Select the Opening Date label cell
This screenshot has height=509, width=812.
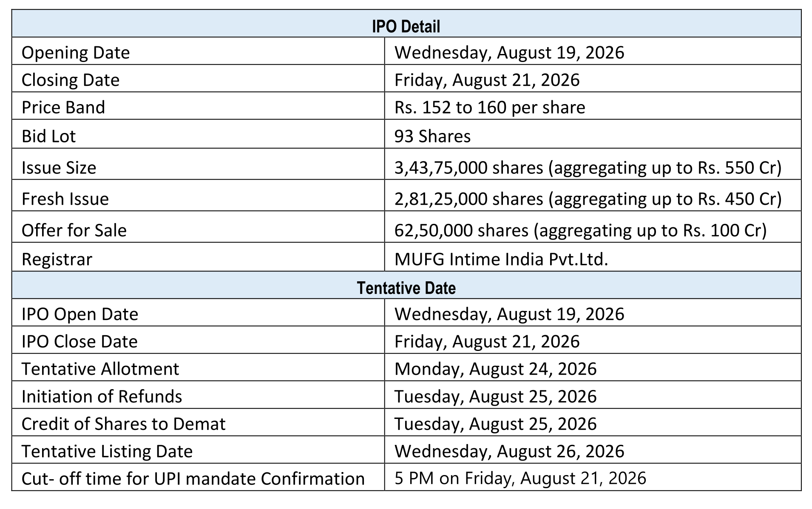(x=198, y=51)
